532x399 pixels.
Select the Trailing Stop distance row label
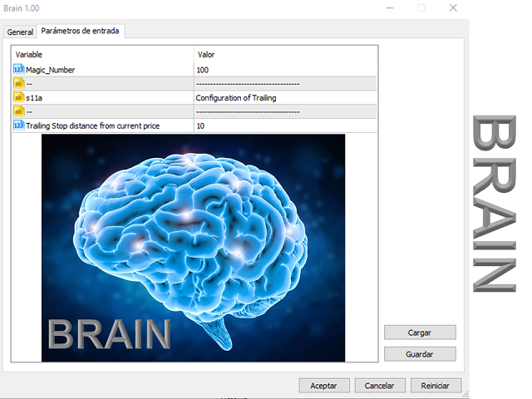[92, 126]
